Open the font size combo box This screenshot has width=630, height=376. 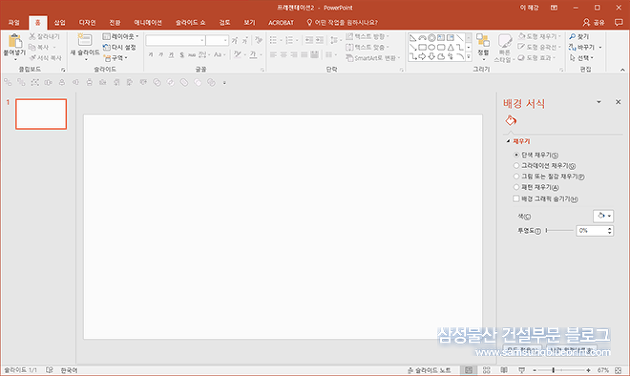click(217, 40)
